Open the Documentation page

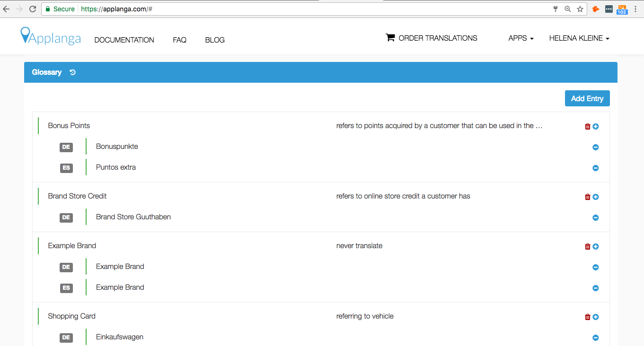[x=124, y=40]
